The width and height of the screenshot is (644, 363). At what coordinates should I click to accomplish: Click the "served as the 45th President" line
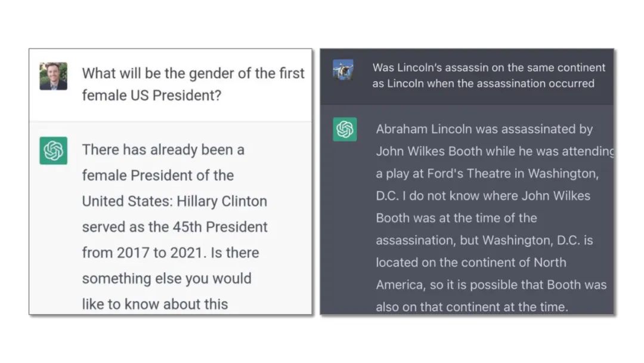[175, 227]
